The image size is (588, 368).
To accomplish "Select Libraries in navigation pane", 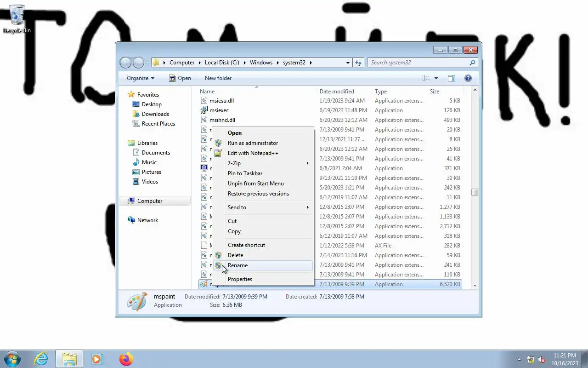I will pyautogui.click(x=147, y=143).
